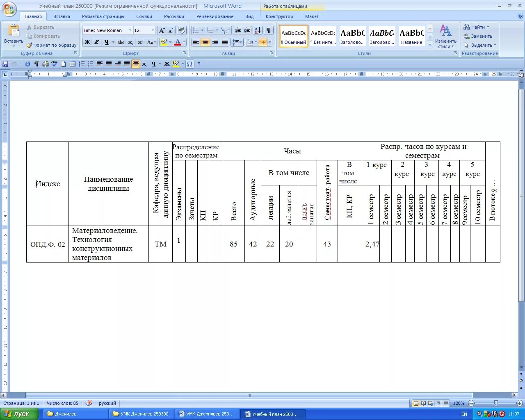Click the zoom slider handle in status bar
Viewport: 525px width, 420px height.
pos(496,403)
